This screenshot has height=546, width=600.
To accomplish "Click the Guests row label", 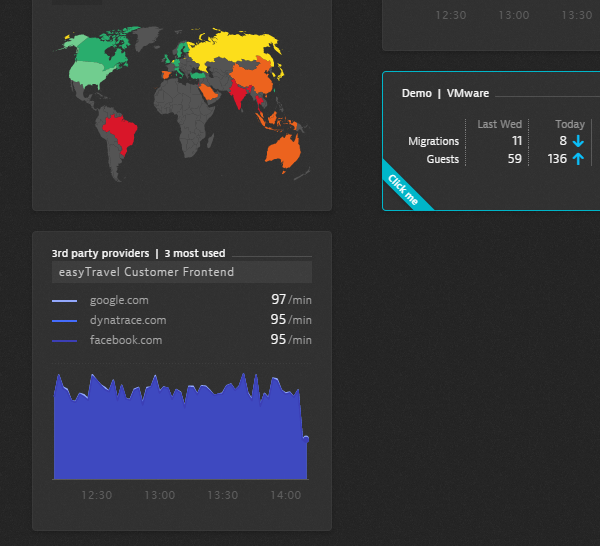I will pos(443,159).
